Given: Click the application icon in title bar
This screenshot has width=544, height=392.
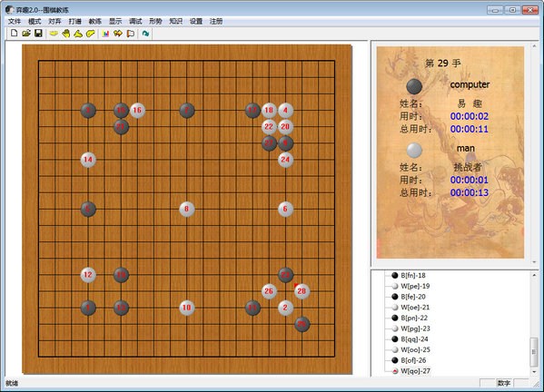Looking at the screenshot, I should point(10,10).
